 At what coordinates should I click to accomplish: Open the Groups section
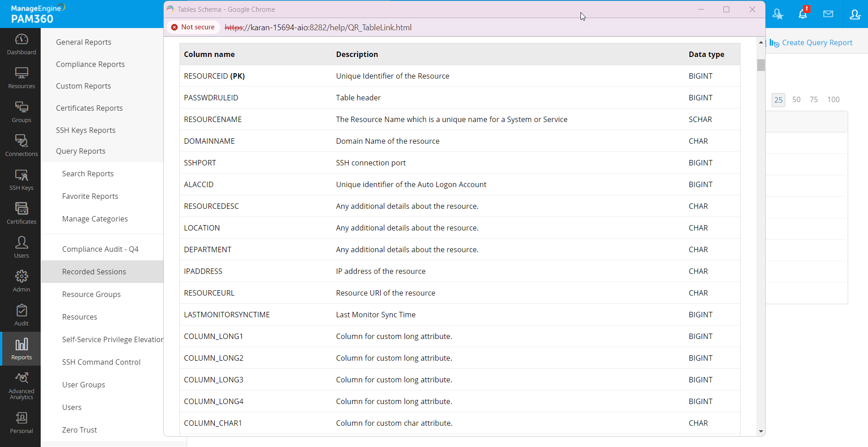21,111
